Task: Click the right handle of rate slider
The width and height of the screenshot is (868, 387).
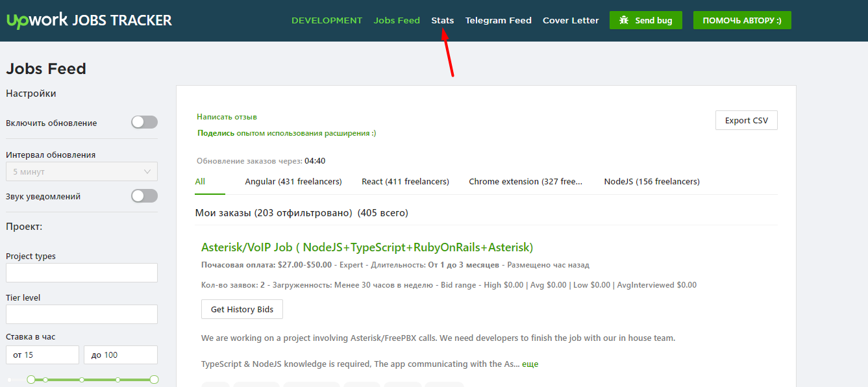Action: (x=154, y=379)
